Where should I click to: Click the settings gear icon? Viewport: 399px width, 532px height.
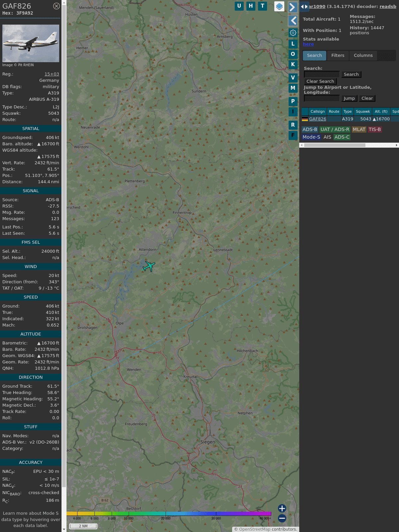tap(293, 33)
